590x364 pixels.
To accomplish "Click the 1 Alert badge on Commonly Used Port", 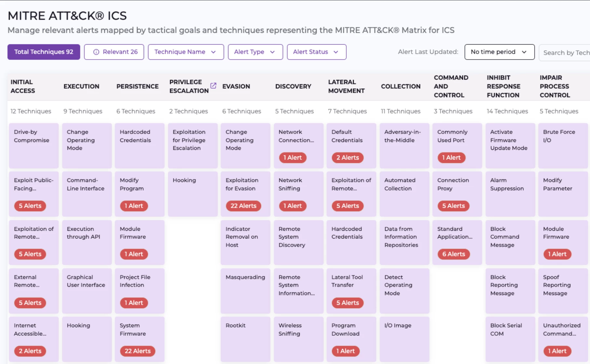I will point(451,158).
